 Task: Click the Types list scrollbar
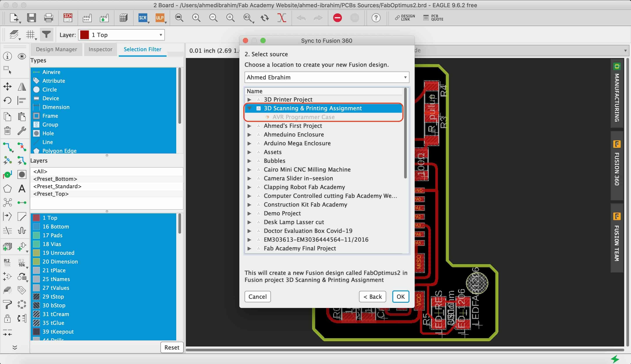pyautogui.click(x=180, y=96)
